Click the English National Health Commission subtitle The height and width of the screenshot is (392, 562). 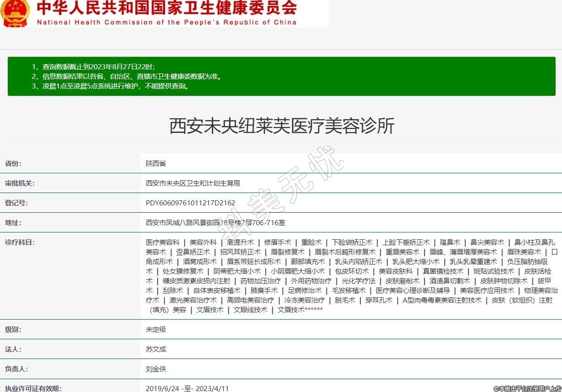[x=167, y=22]
